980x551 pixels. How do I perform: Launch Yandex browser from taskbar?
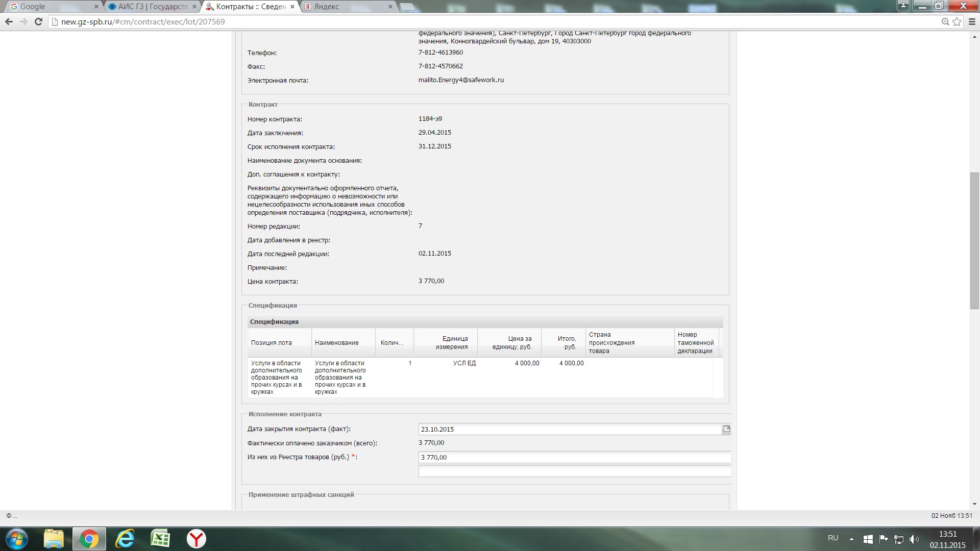[196, 539]
